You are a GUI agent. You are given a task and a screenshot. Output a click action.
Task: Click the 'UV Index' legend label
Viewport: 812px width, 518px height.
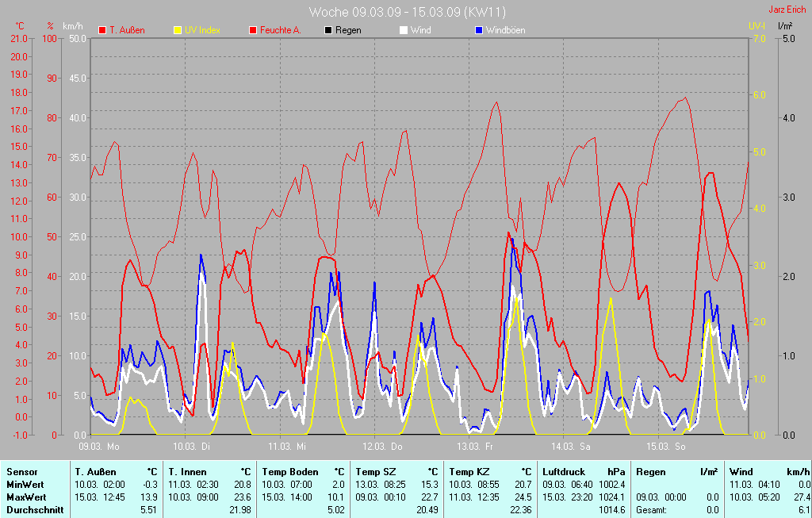point(202,30)
